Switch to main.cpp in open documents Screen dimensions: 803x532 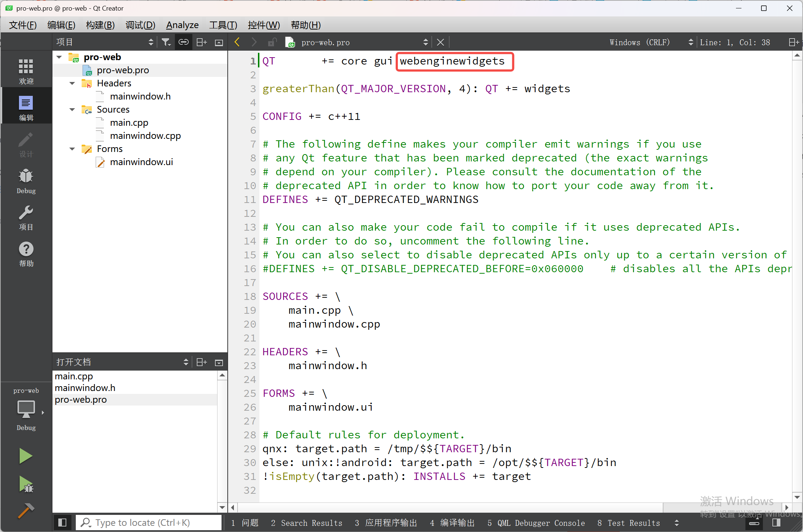coord(74,376)
